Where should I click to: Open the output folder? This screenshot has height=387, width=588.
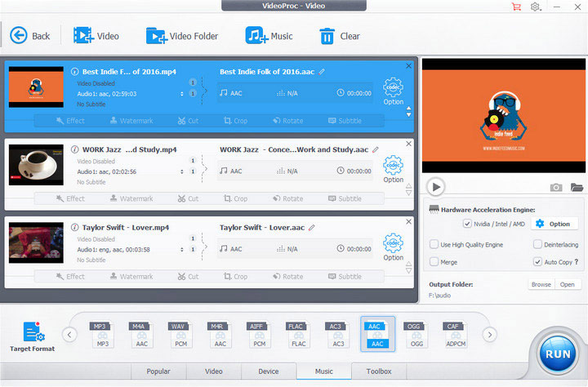(x=567, y=285)
